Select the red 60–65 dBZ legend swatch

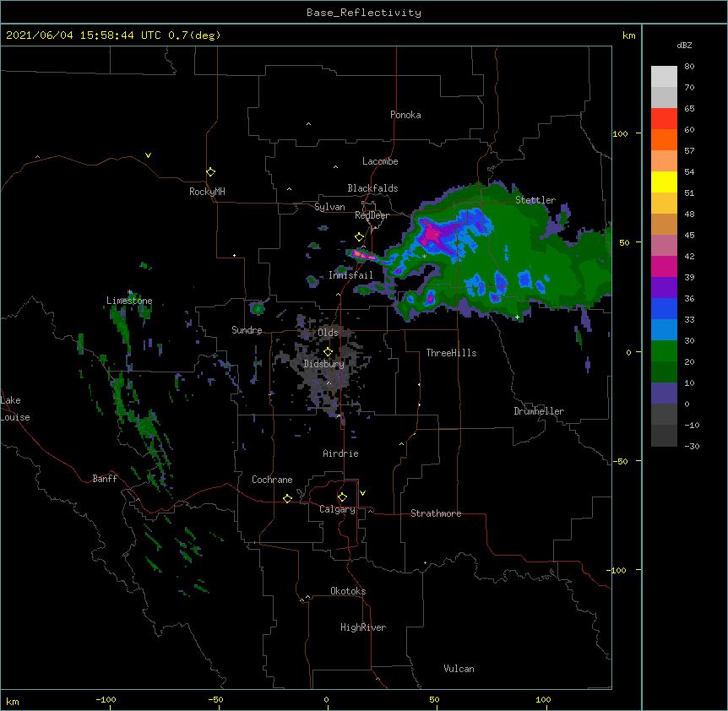(x=664, y=118)
